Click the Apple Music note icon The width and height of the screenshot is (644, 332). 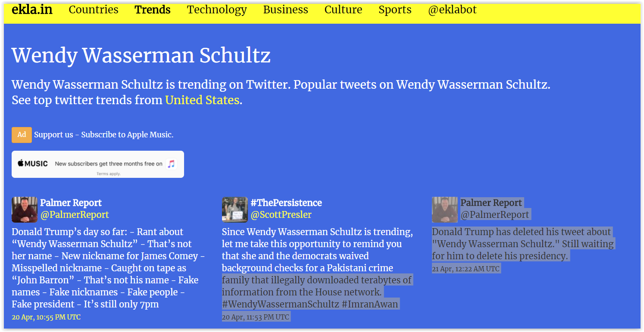point(171,164)
